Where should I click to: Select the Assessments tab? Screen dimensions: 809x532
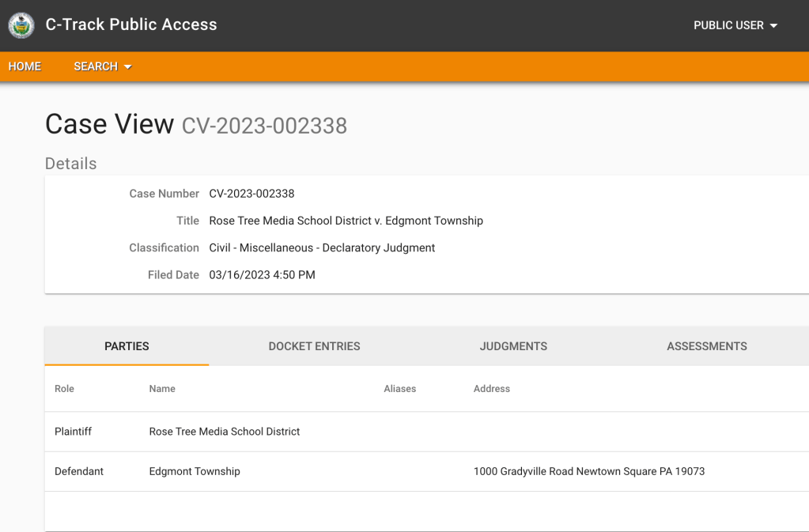(x=706, y=346)
